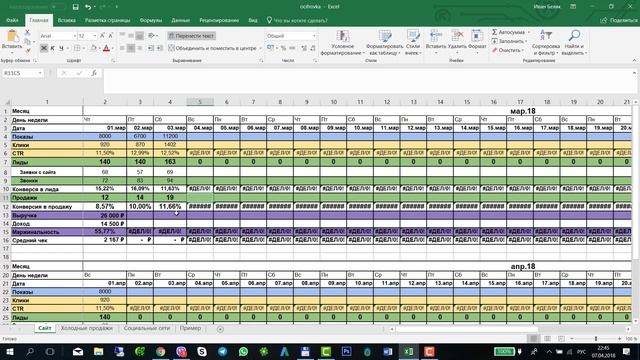Click the Tell me what to do search field
Viewport: 640px width, 360px height.
pos(297,20)
